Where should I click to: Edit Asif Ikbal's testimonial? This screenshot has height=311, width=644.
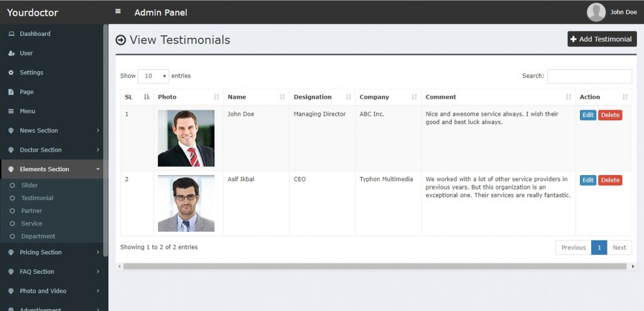coord(588,180)
